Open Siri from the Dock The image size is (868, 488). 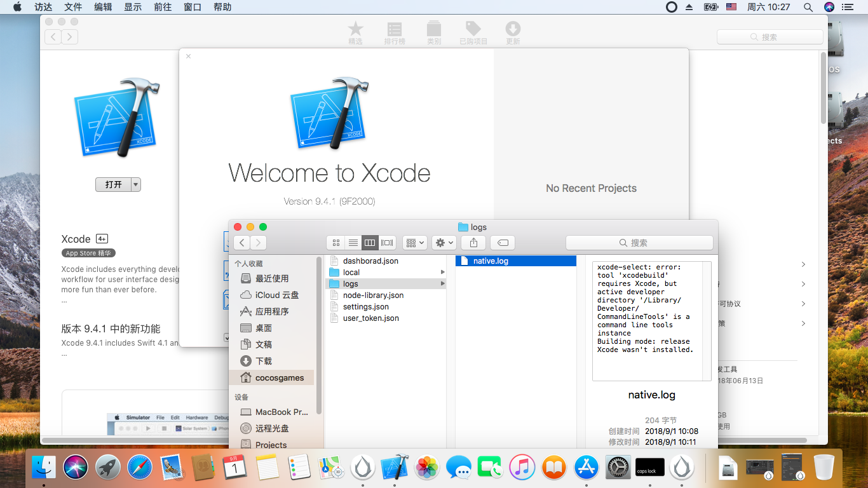pos(76,468)
